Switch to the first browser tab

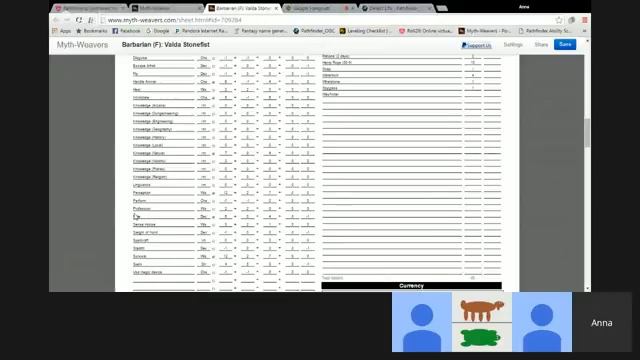(x=89, y=8)
